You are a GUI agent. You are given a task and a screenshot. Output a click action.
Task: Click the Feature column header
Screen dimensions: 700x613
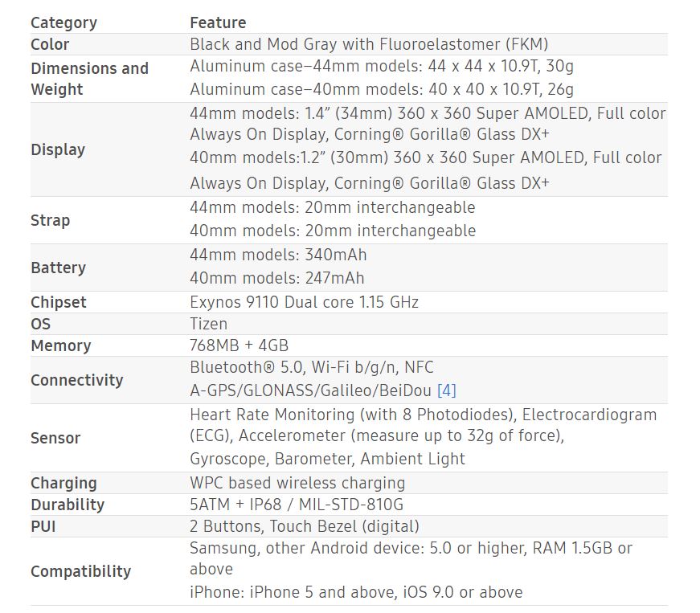click(x=218, y=22)
